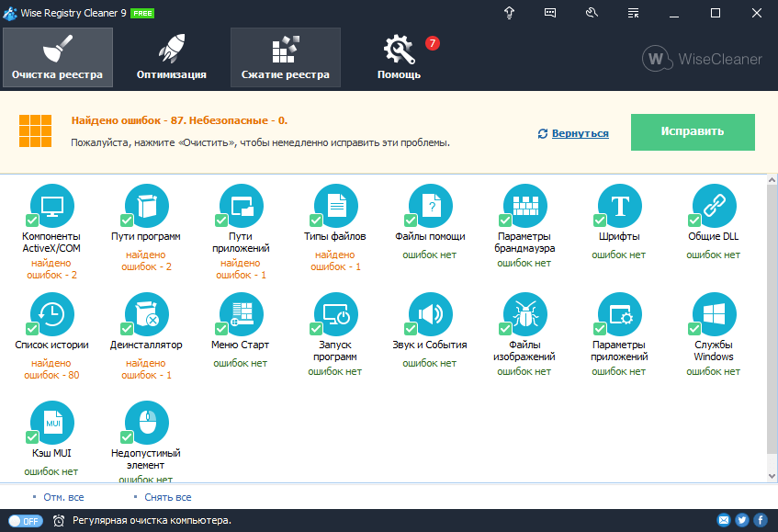Uncheck the Деинсталлятор checkbox
Viewport: 778px width, 532px height.
pyautogui.click(x=127, y=329)
